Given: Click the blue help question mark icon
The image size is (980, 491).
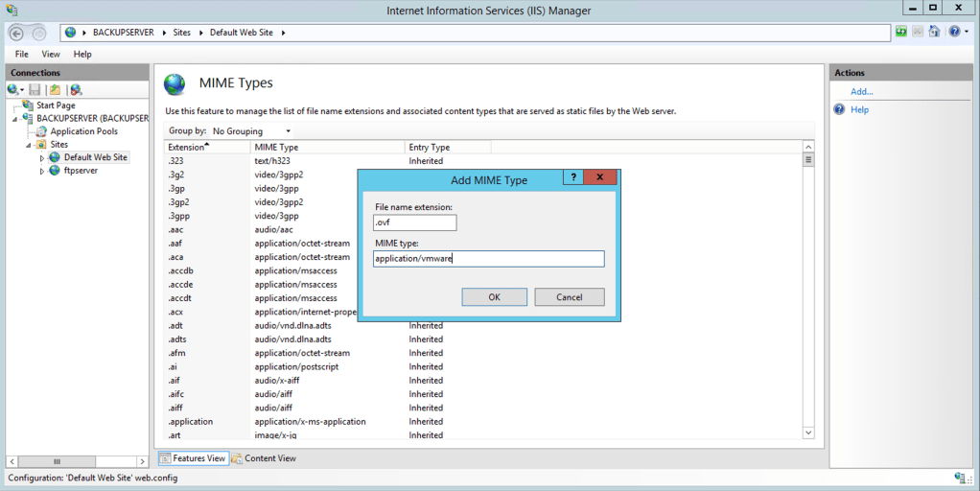Looking at the screenshot, I should tap(954, 32).
